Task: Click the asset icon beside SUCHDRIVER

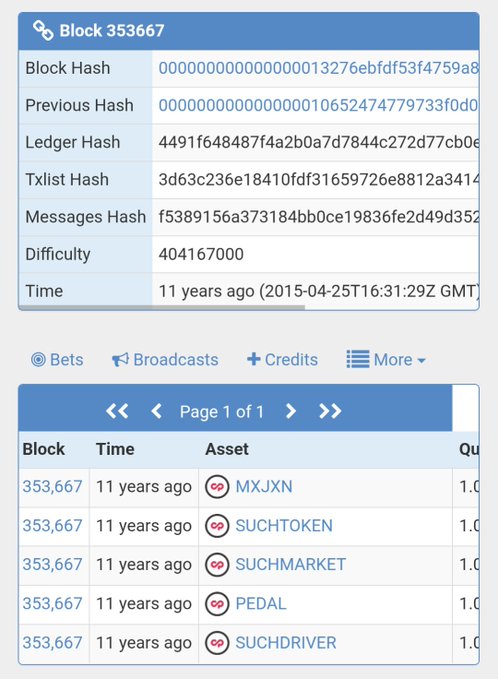Action: 217,643
